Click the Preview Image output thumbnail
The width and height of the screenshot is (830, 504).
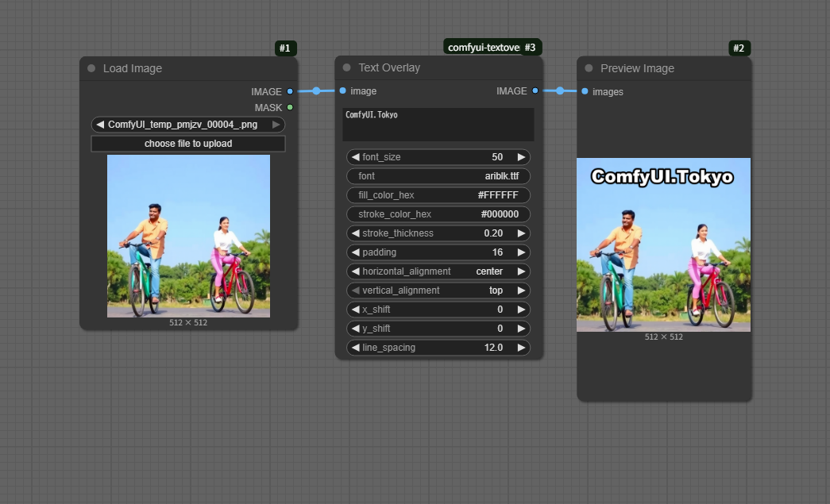[x=663, y=244]
